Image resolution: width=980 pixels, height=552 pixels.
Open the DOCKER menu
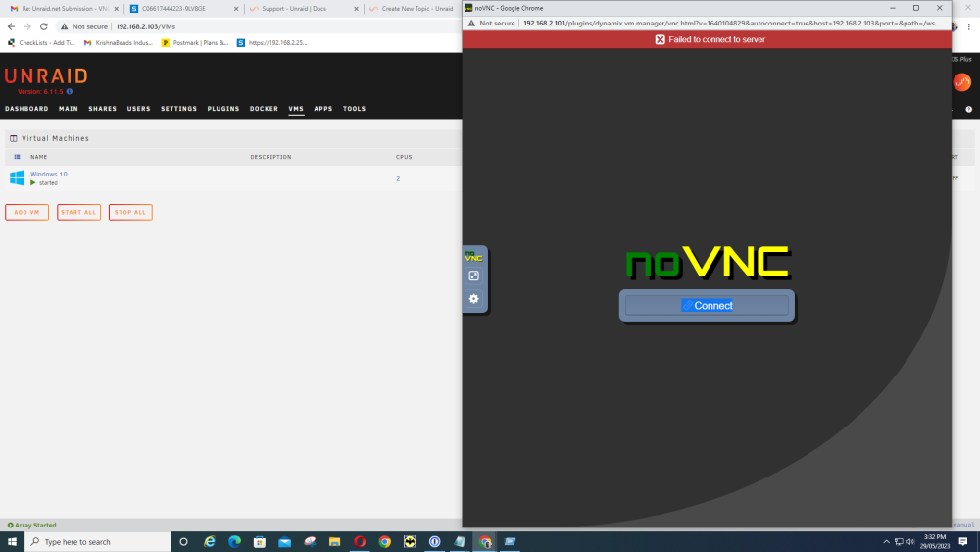coord(264,109)
